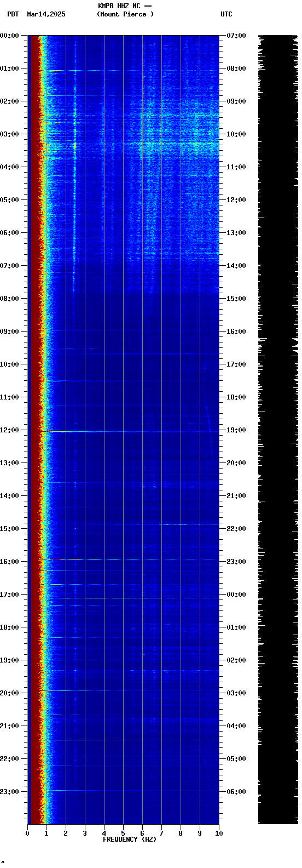Click the 19:00 PDT left-axis label
Image resolution: width=302 pixels, height=868 pixels.
pos(9,660)
